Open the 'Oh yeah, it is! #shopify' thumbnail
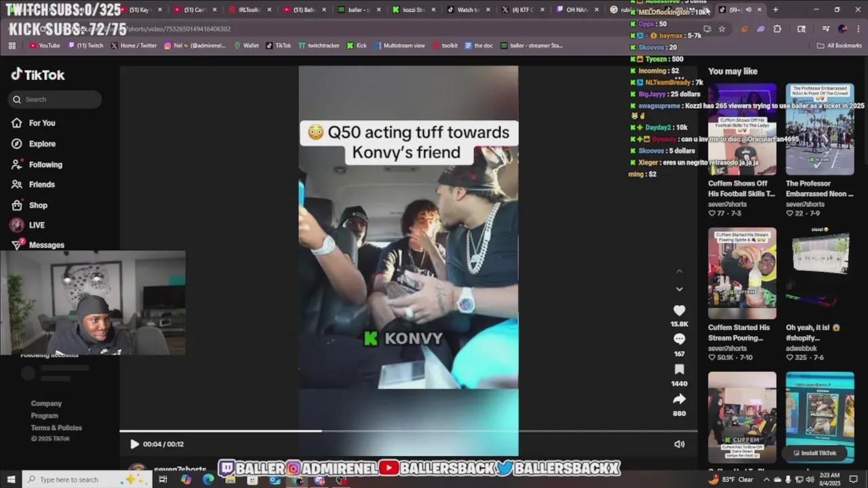 pos(820,273)
